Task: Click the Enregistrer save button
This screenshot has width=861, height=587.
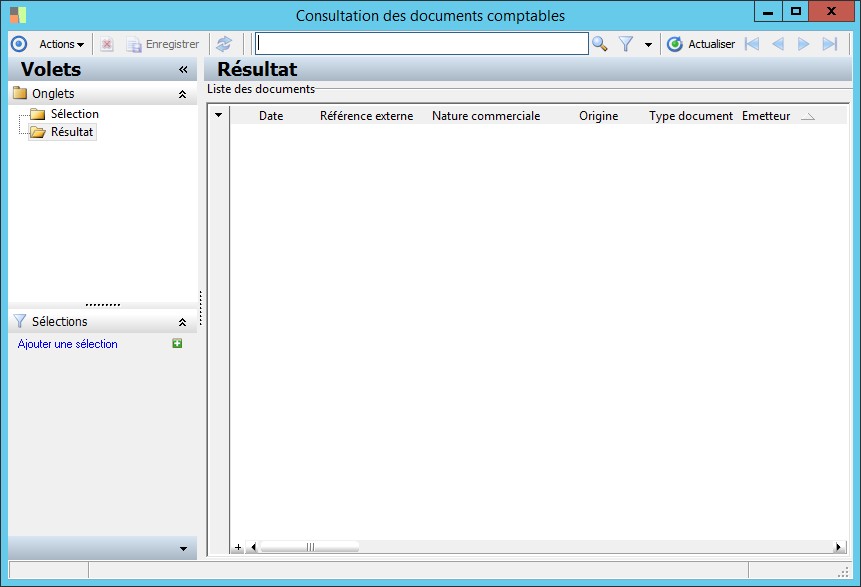Action: pyautogui.click(x=163, y=44)
